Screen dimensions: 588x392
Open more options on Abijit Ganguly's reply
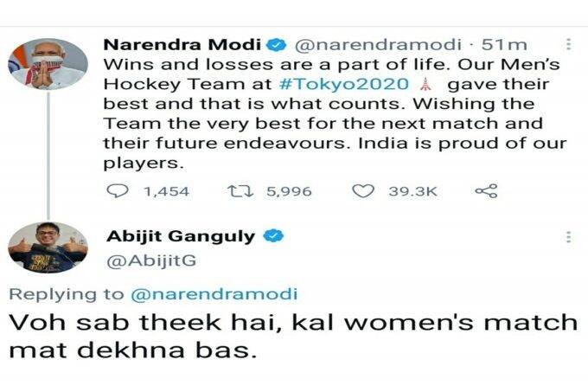[x=568, y=237]
